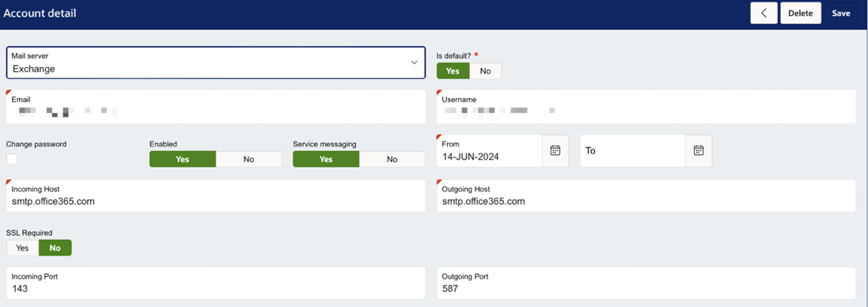Edit the Outgoing Port field 587
The width and height of the screenshot is (868, 307).
646,283
